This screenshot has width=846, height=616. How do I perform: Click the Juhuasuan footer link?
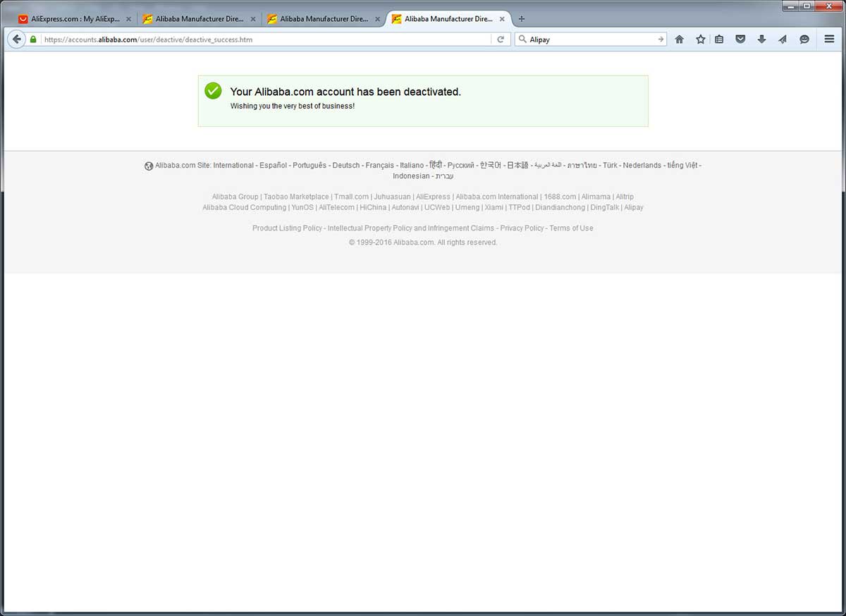392,197
